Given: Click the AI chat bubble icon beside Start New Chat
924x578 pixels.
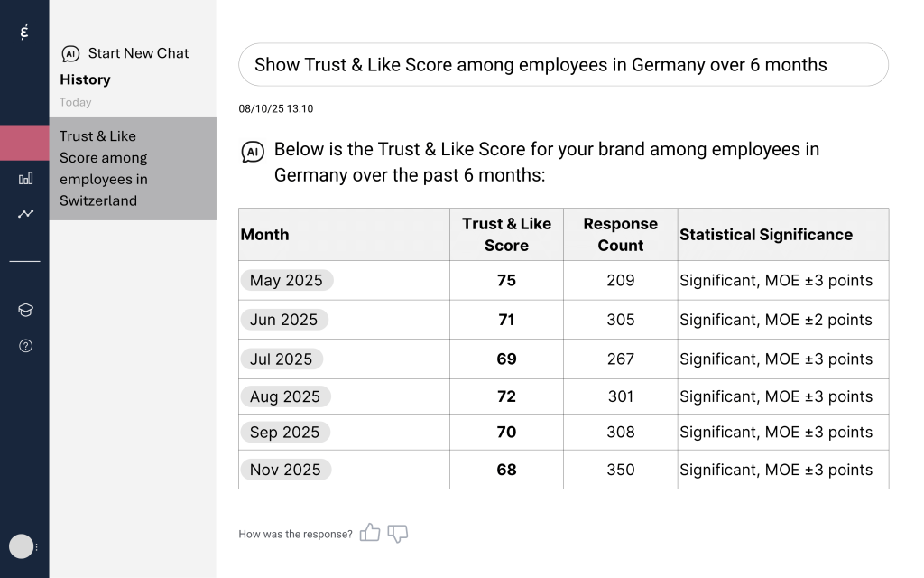Looking at the screenshot, I should [70, 54].
